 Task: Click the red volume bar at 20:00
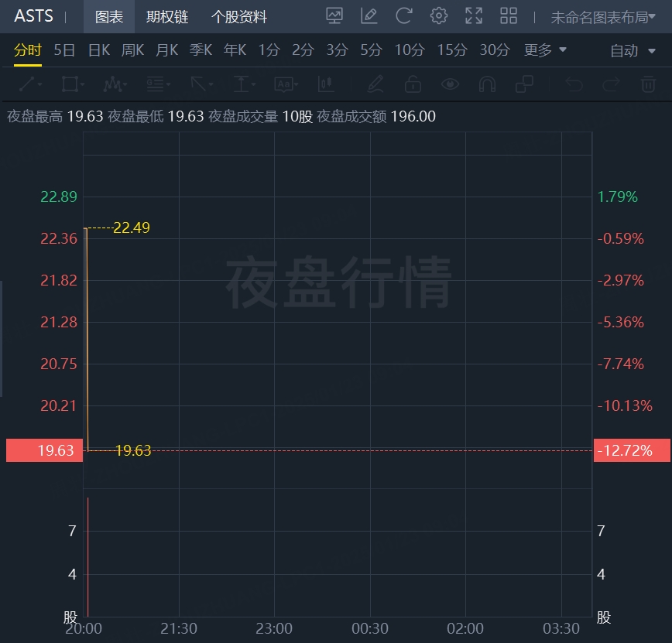87,557
